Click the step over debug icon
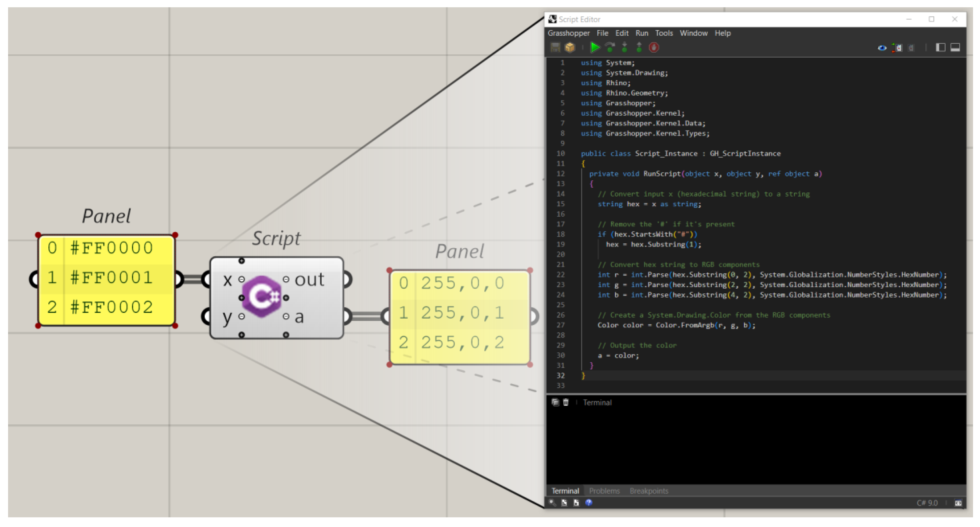Viewport: 980px width, 527px height. tap(610, 48)
